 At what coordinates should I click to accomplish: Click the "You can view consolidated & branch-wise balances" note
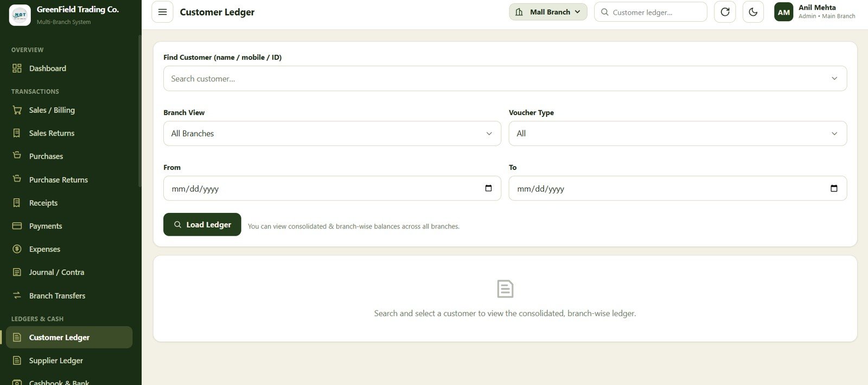pyautogui.click(x=354, y=226)
